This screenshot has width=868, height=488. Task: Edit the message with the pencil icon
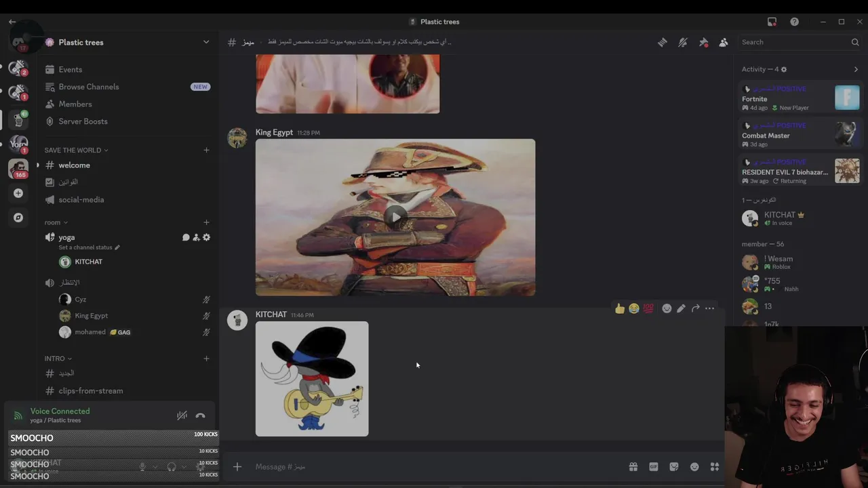click(681, 308)
